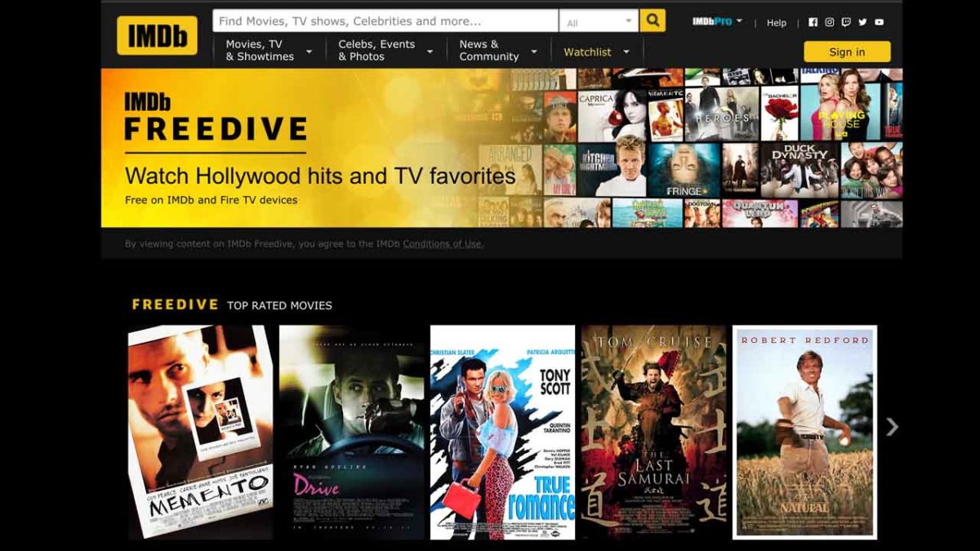The image size is (980, 551).
Task: Go home via the IMDb logo
Action: coord(156,34)
